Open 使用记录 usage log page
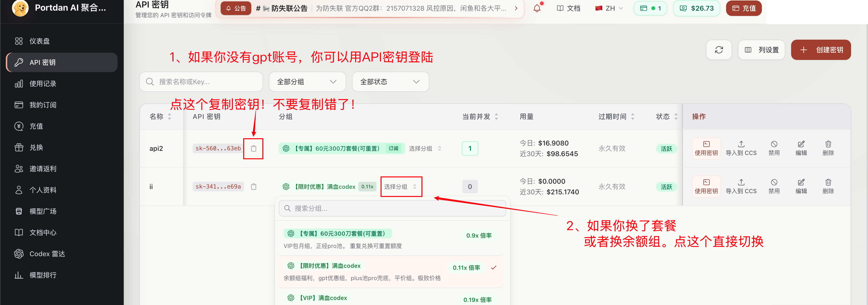This screenshot has width=868, height=305. click(x=62, y=83)
